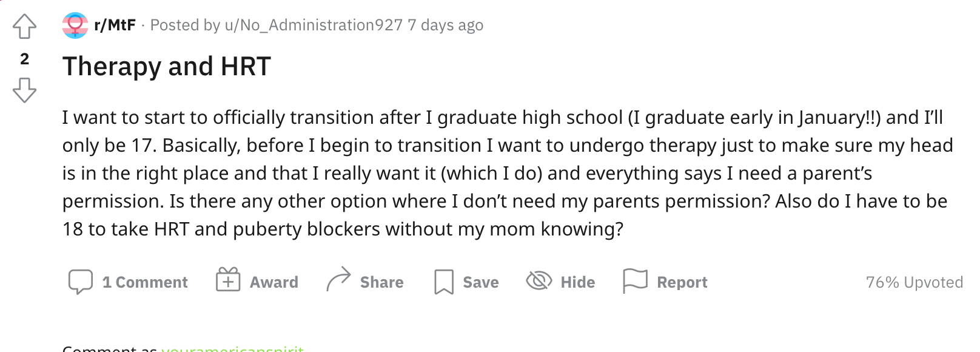Click the comment speech bubble icon

tap(81, 282)
